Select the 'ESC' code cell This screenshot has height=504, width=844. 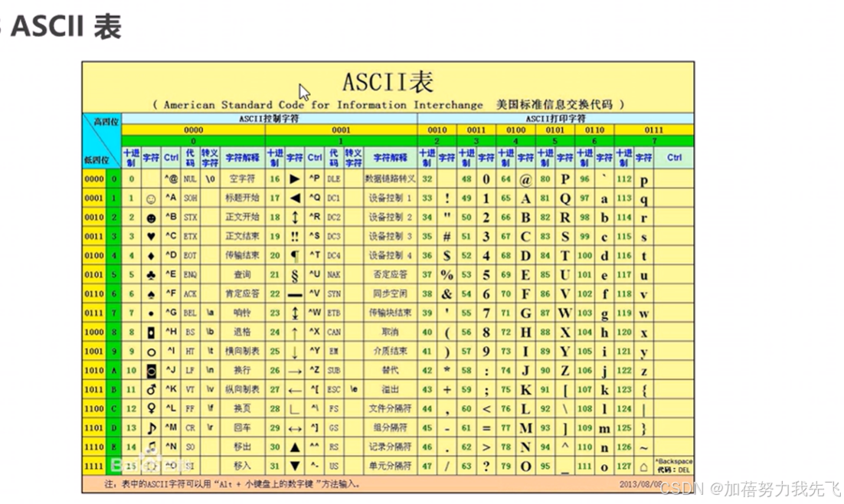click(334, 389)
